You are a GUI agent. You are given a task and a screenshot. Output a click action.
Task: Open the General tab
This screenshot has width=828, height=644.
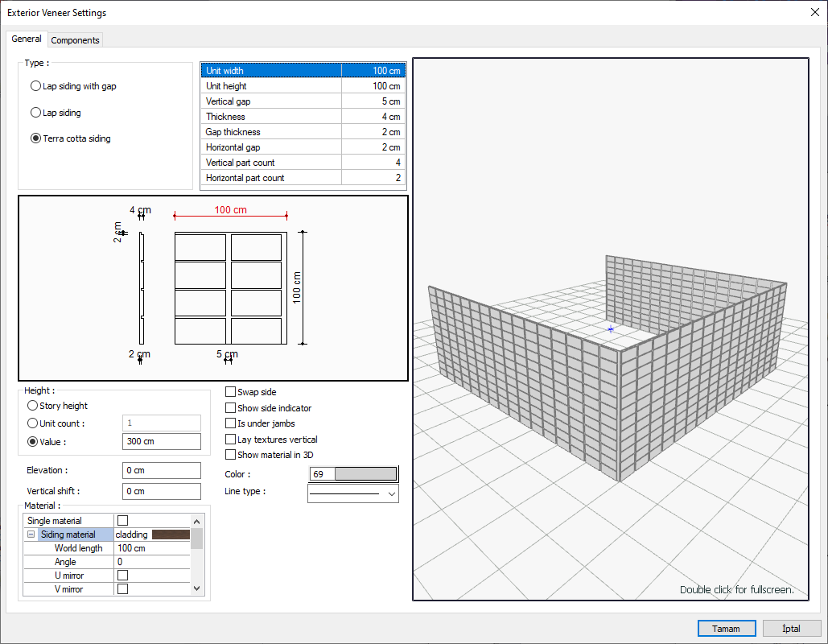27,39
